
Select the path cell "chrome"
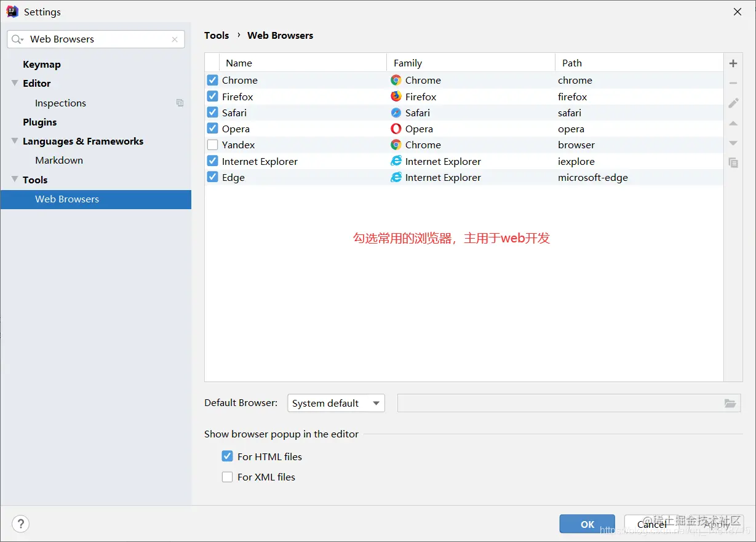point(575,80)
